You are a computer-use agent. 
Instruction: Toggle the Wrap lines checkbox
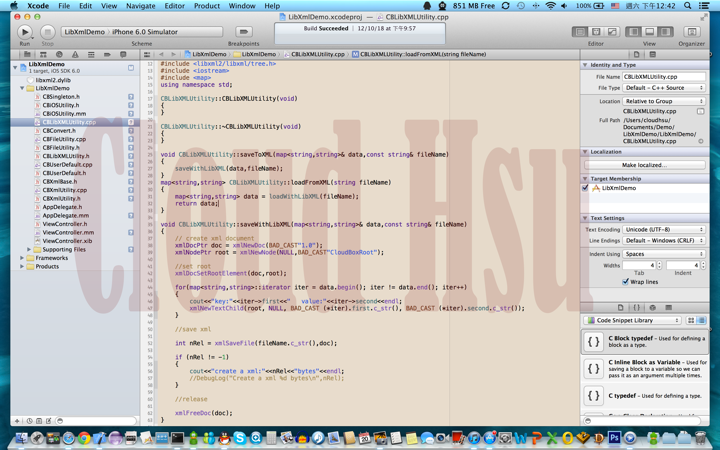coord(625,281)
